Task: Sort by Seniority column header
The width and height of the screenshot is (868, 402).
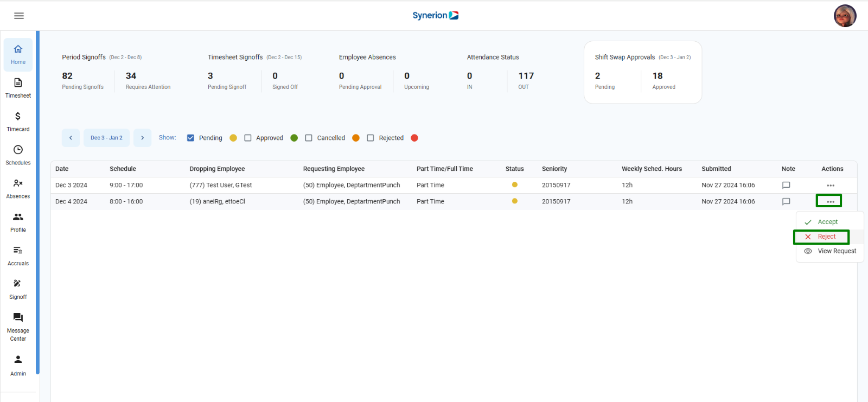Action: coord(554,169)
